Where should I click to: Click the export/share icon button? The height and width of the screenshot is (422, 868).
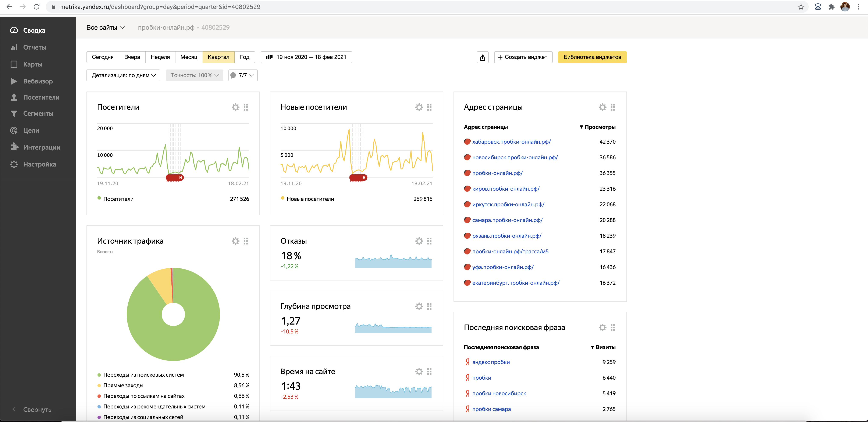click(x=483, y=57)
